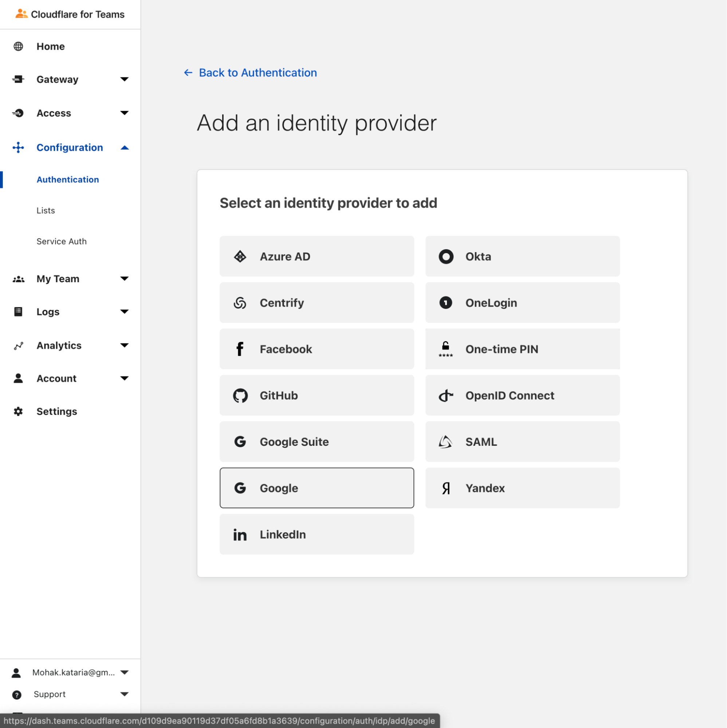This screenshot has height=728, width=727.
Task: Click the Gateway sidebar icon
Action: 18,79
